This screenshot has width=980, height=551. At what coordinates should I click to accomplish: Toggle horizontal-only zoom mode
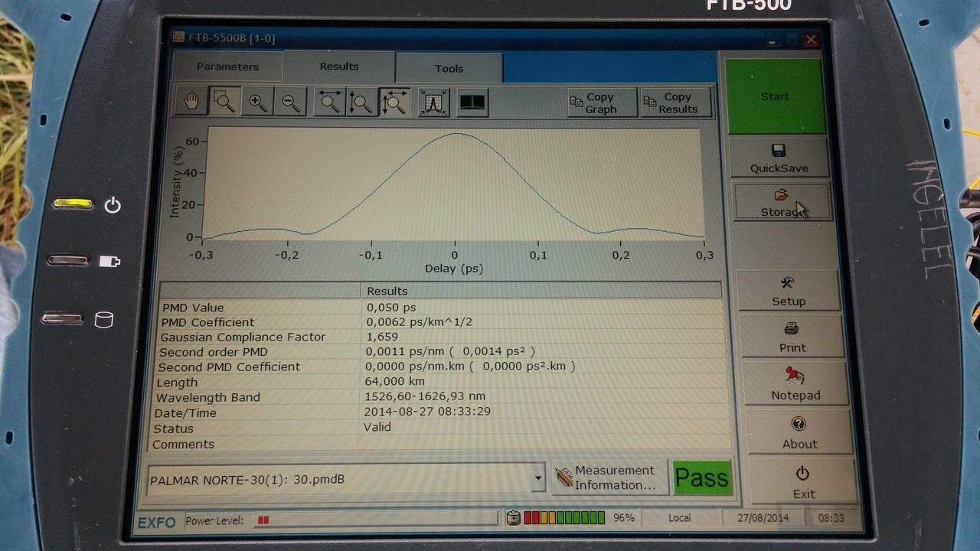pos(330,102)
